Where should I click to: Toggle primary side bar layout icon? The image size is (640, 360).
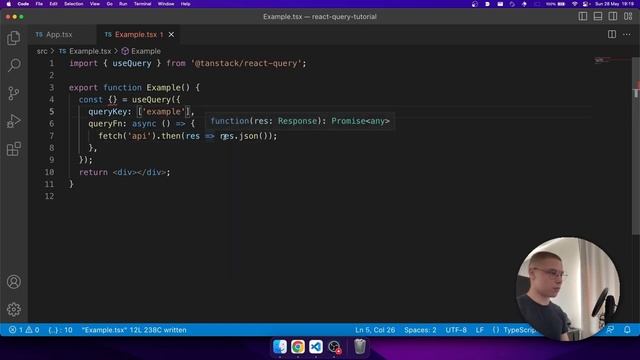(583, 16)
